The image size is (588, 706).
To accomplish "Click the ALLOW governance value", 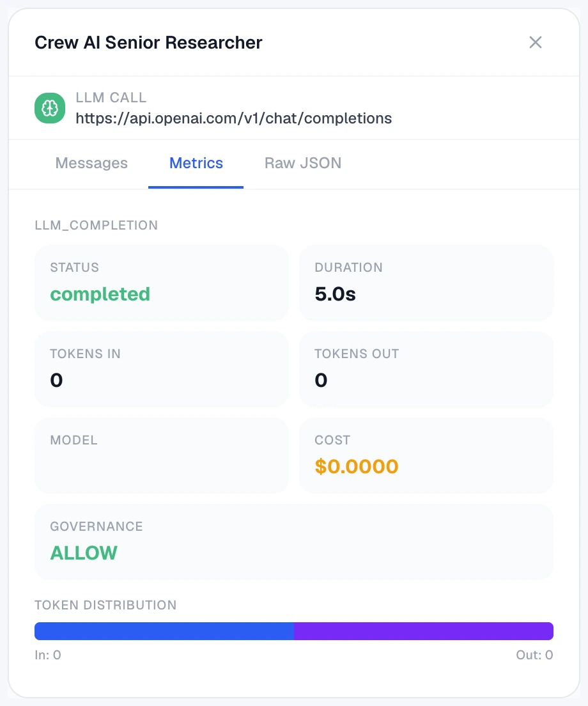I will click(84, 553).
